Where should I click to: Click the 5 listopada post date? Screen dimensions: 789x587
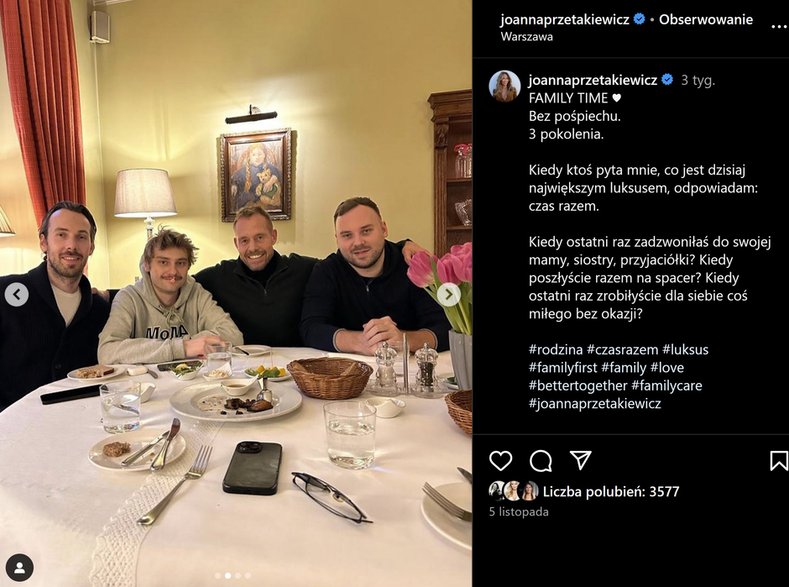coord(518,511)
